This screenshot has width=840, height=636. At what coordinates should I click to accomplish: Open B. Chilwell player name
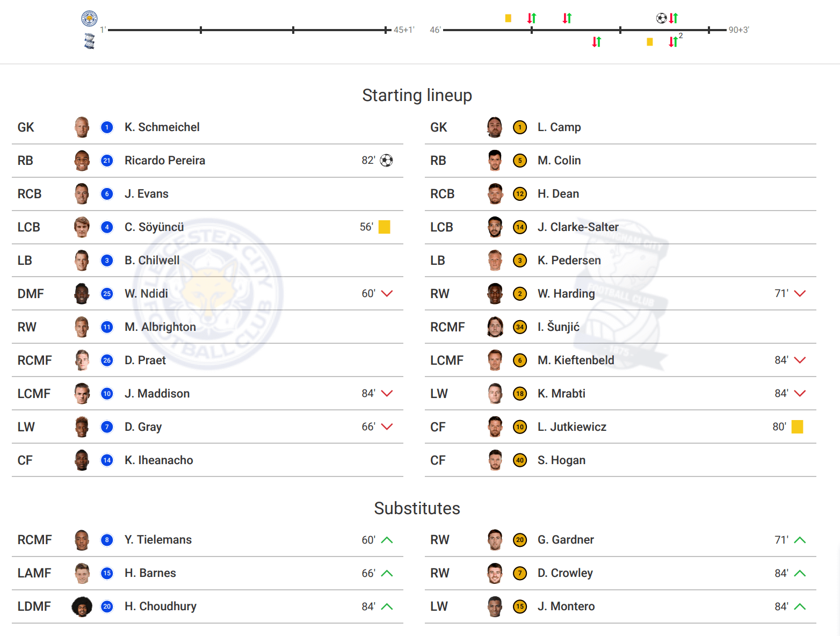point(152,260)
